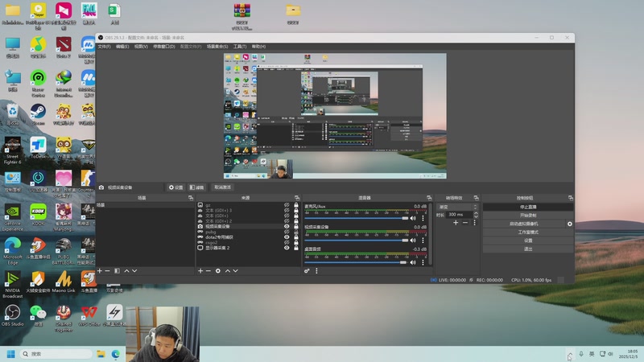Click the OBS preview canvas thumbnail
The height and width of the screenshot is (362, 644).
(335, 116)
